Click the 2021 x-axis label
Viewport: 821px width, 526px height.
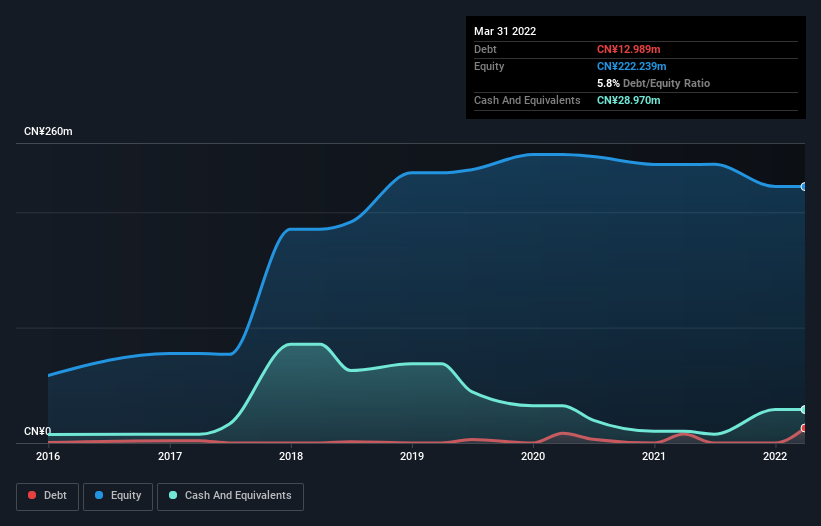654,456
